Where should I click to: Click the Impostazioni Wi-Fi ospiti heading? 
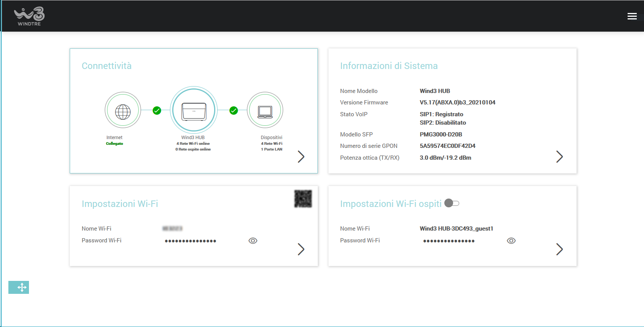point(391,204)
